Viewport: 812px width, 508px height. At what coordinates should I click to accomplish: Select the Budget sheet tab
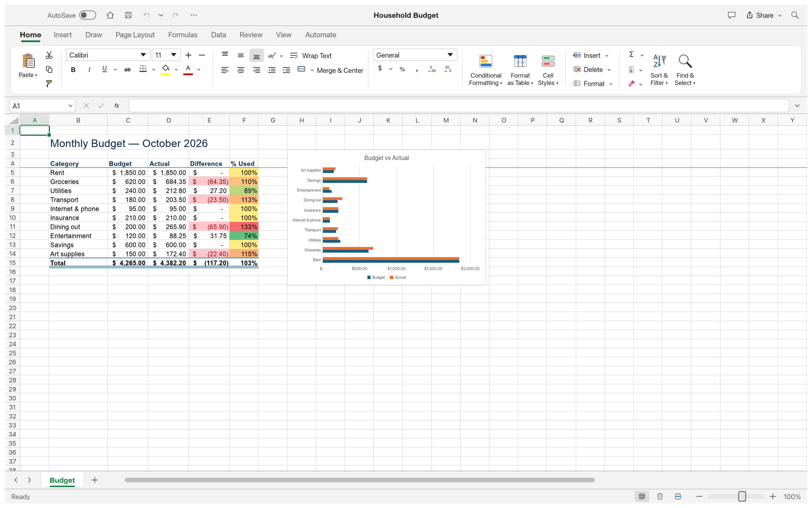(x=62, y=480)
